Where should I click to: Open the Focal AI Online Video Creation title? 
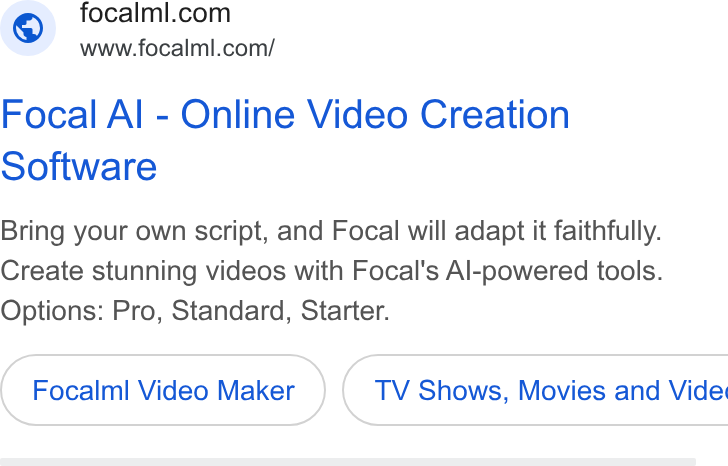[x=285, y=140]
